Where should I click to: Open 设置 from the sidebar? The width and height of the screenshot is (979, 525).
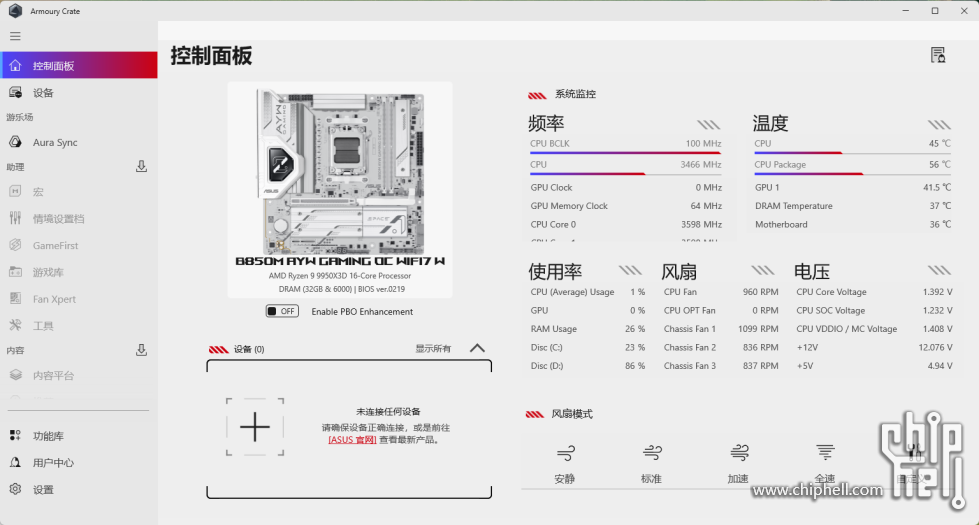click(79, 489)
